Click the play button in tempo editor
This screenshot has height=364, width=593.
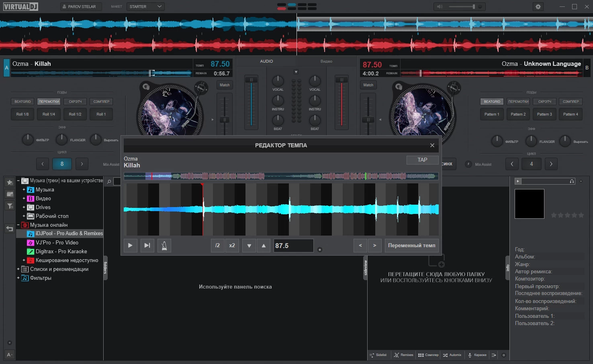(x=130, y=245)
